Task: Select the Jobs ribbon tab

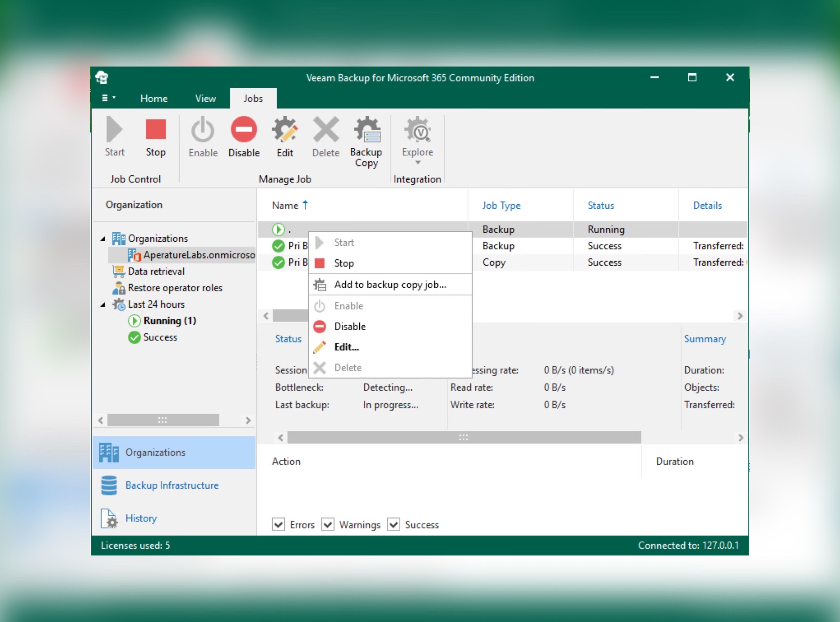Action: click(253, 98)
